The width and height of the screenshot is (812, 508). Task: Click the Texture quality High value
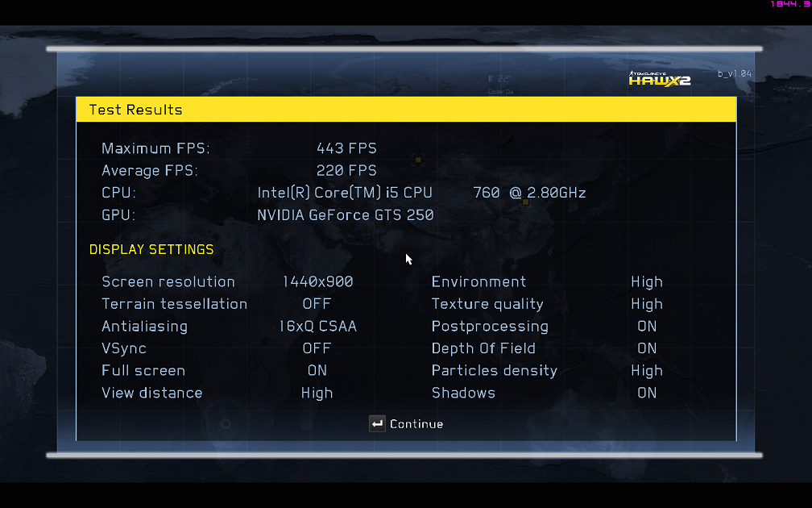[647, 305]
